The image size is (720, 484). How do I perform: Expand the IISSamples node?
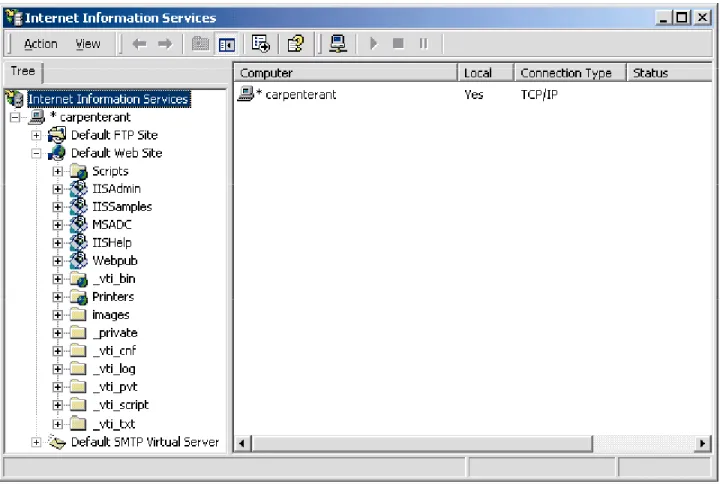(57, 207)
